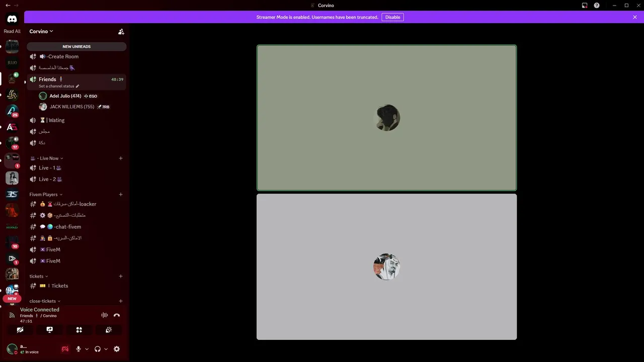This screenshot has width=644, height=362.
Task: Open the Tickets text channel
Action: tap(76, 286)
